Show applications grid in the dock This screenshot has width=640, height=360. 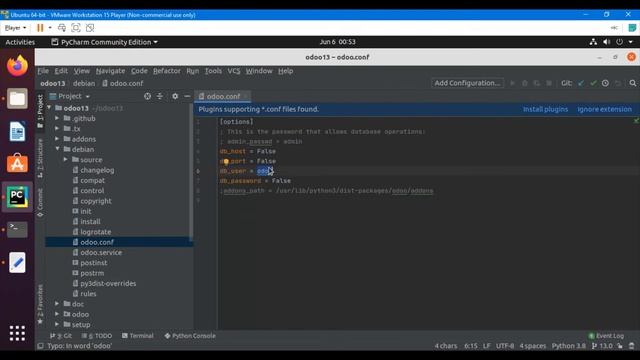pos(17,333)
